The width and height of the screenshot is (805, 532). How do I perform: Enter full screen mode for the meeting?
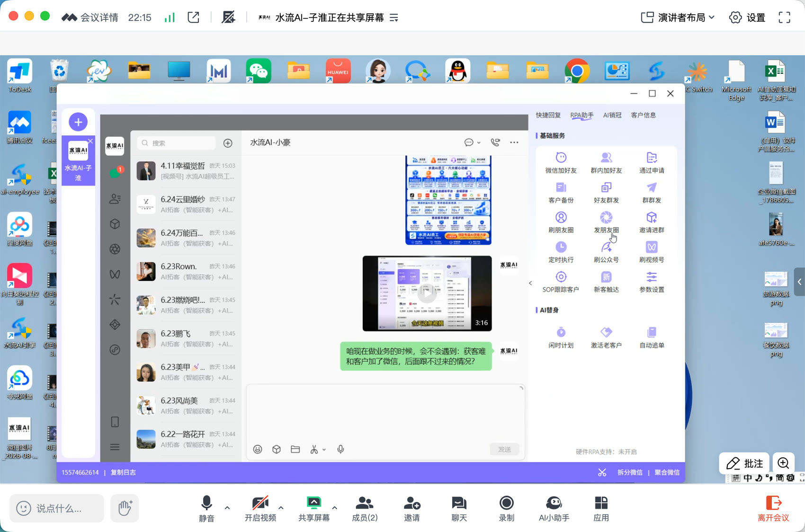coord(785,18)
